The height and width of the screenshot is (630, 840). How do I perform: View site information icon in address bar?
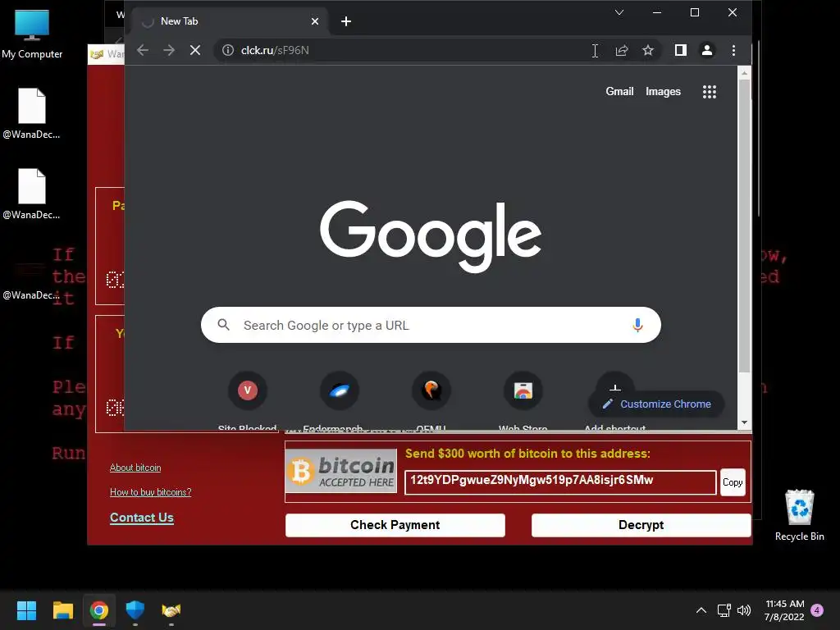pos(228,50)
